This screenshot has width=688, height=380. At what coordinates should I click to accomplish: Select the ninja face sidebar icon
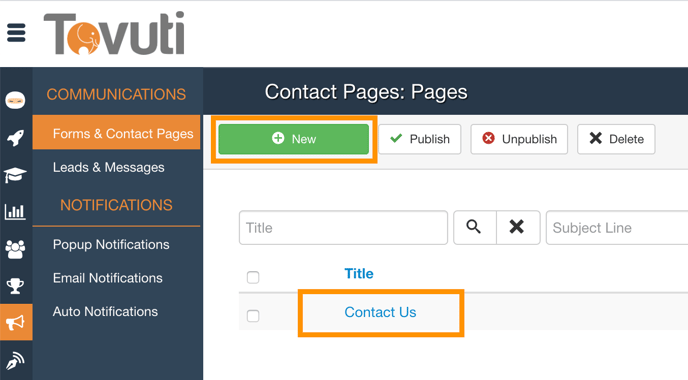pyautogui.click(x=15, y=100)
